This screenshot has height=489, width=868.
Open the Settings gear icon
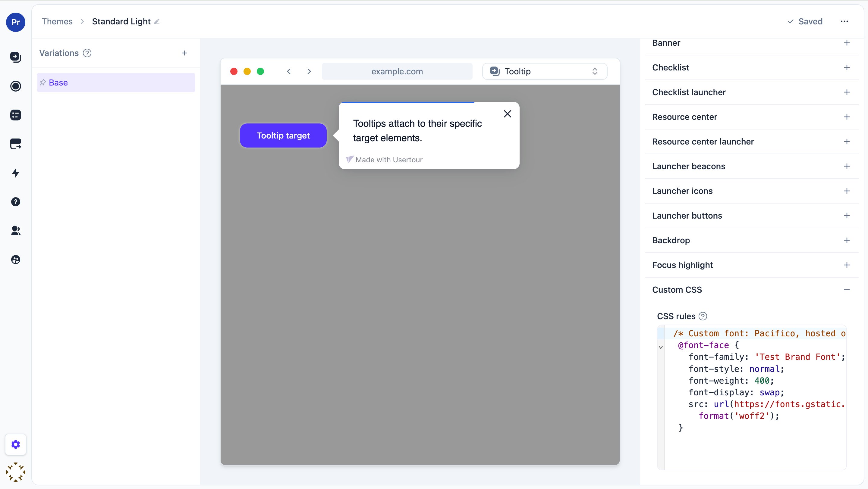[x=15, y=444]
